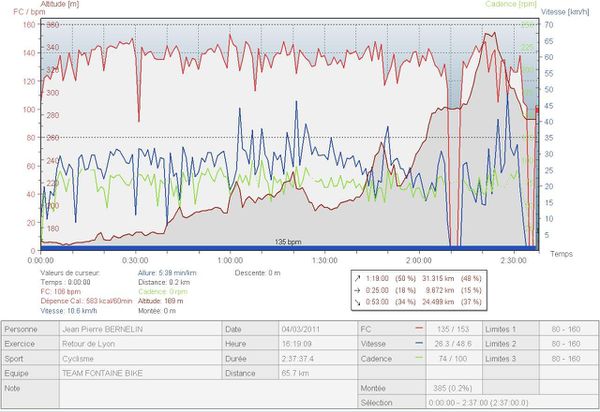Click downhill time 0:53:00 in summary
The image size is (600, 412).
(377, 302)
